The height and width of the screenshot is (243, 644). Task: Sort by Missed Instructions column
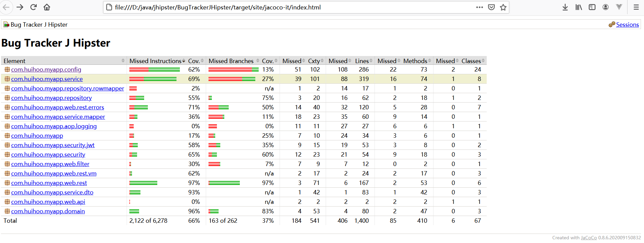coord(155,61)
